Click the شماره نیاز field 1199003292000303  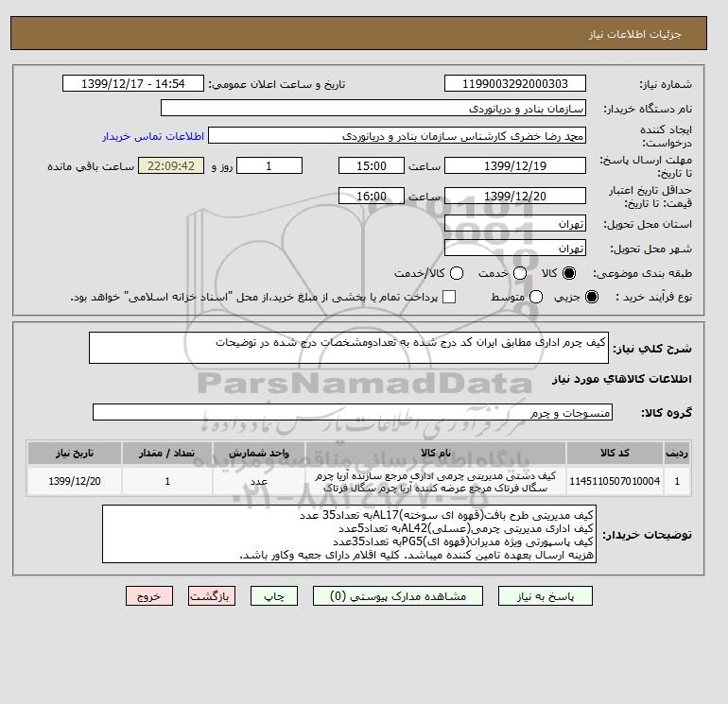point(515,83)
